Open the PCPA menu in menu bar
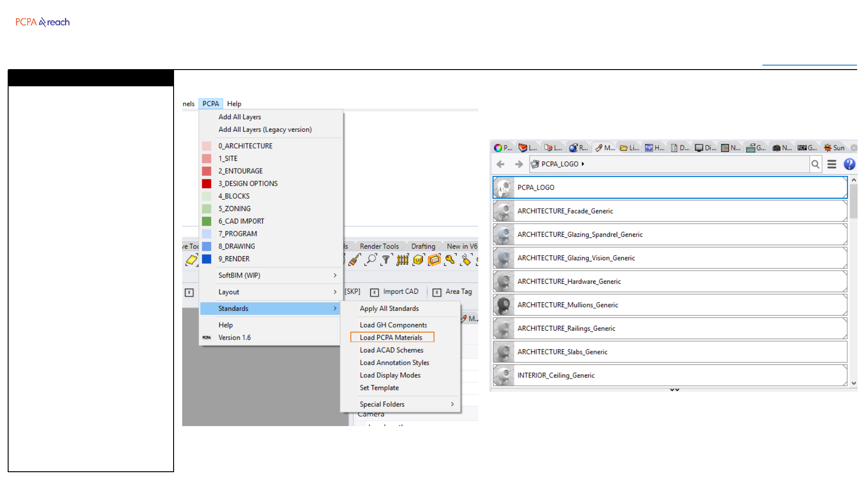This screenshot has width=868, height=488. tap(211, 103)
